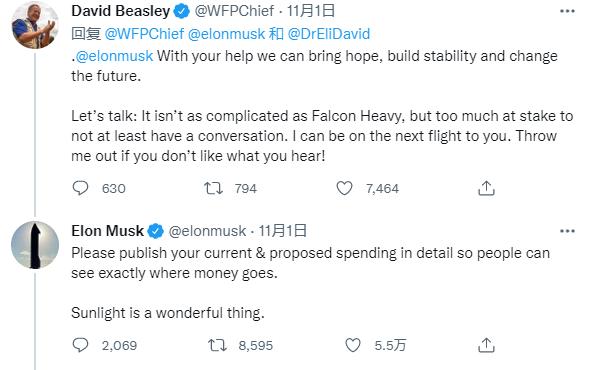Open the @DrEliDavid mention link
This screenshot has height=370, width=591.
click(x=329, y=34)
